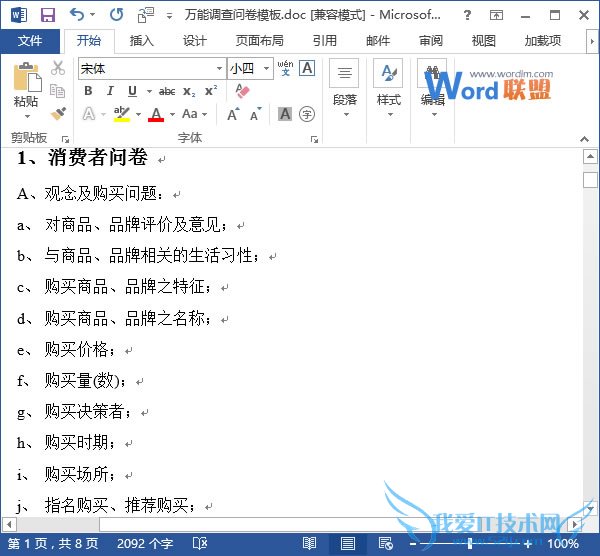This screenshot has height=556, width=600.
Task: Click proofing errors book icon
Action: click(200, 544)
